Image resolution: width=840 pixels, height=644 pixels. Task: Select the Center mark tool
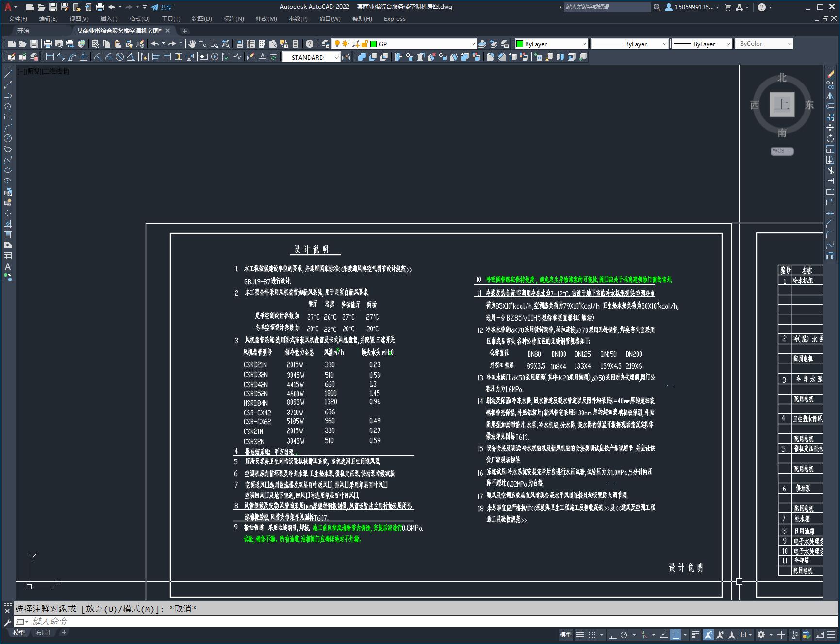tap(214, 57)
